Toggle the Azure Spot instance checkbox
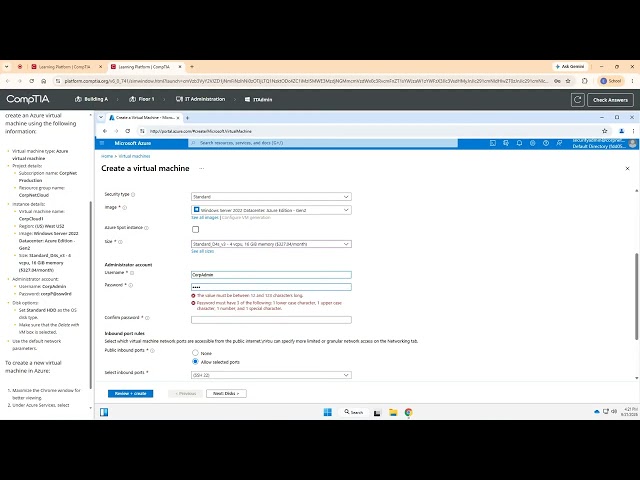Image resolution: width=640 pixels, height=480 pixels. coord(196,229)
